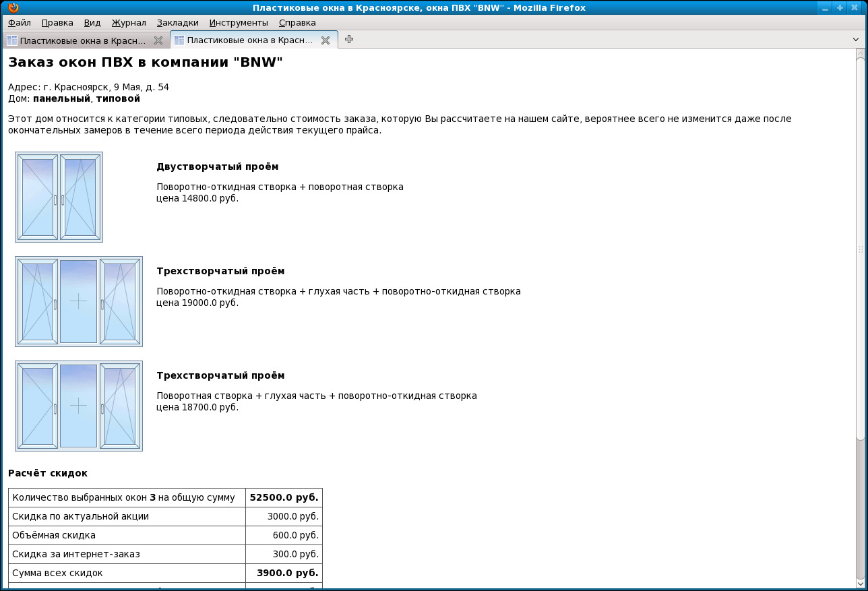The width and height of the screenshot is (868, 591).
Task: Open the Инструменты menu
Action: click(x=238, y=22)
